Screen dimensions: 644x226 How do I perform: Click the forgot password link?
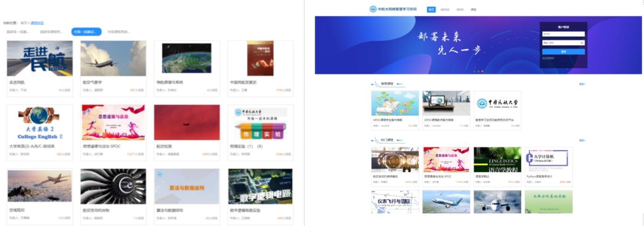pos(548,58)
